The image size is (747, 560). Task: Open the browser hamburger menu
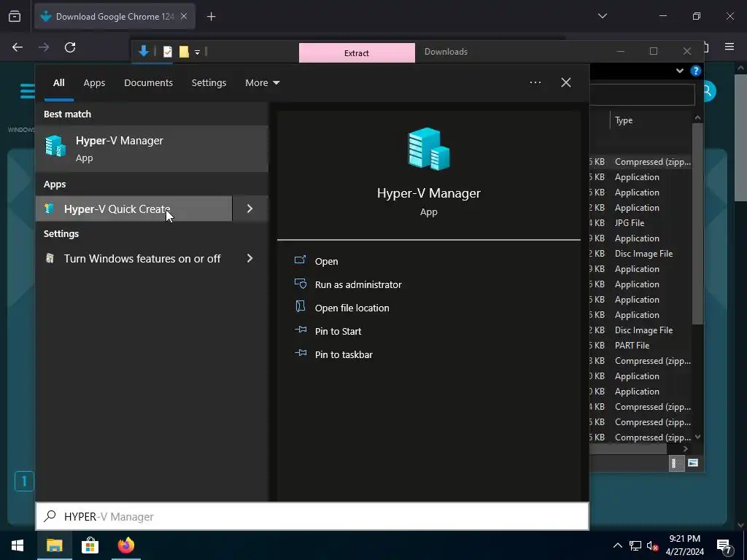[x=729, y=47]
